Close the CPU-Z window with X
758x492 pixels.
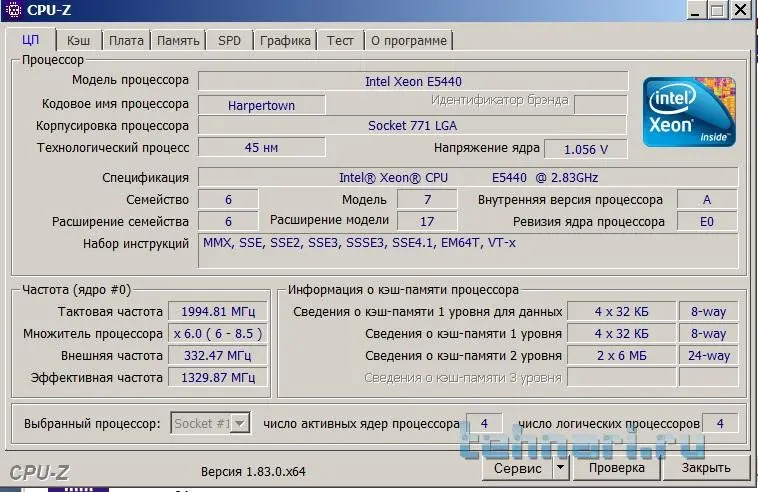[740, 10]
